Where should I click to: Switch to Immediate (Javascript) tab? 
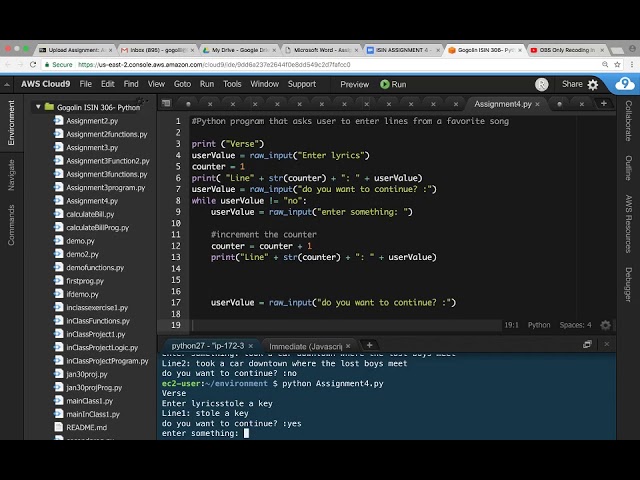tap(305, 346)
